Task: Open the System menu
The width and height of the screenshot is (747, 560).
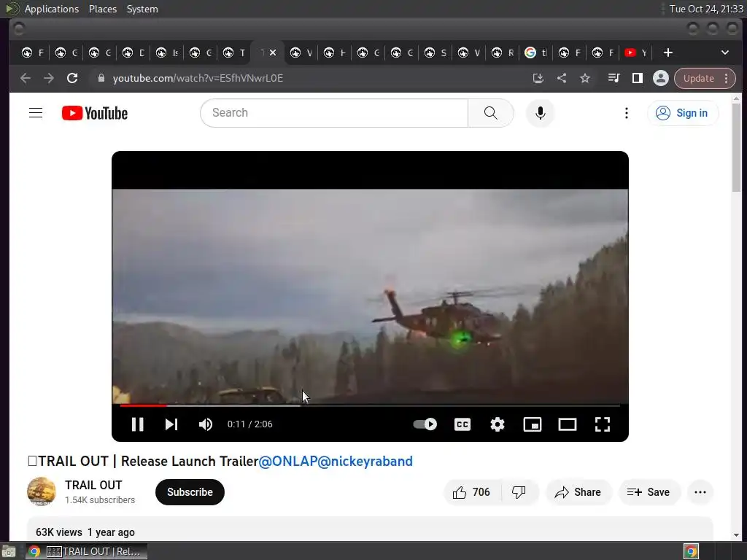Action: tap(142, 9)
